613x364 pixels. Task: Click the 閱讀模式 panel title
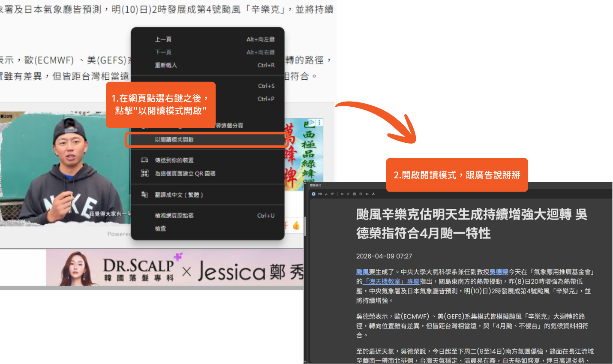point(316,185)
